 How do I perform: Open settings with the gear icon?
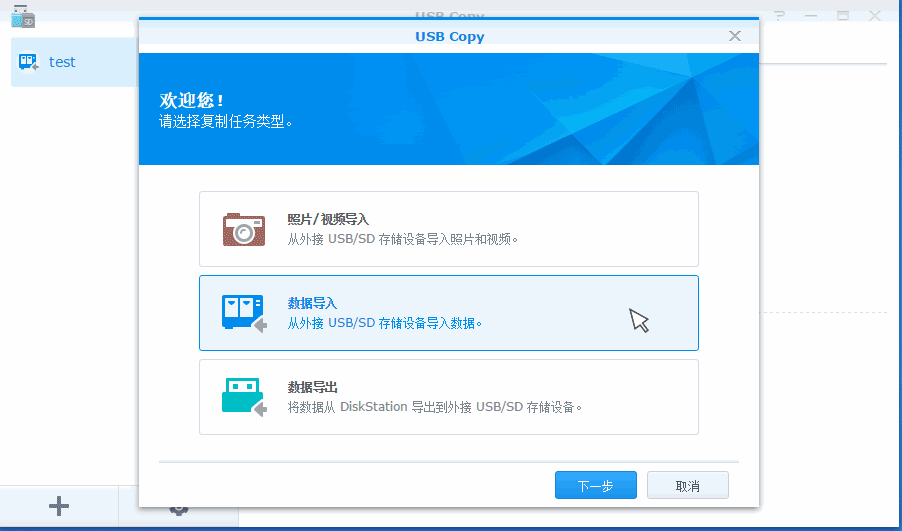(178, 509)
